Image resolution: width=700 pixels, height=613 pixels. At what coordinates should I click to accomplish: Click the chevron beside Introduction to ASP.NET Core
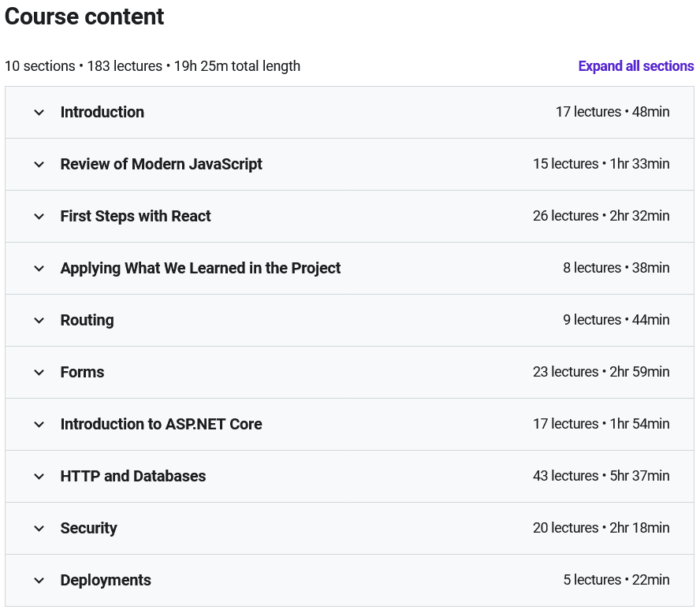[x=39, y=424]
